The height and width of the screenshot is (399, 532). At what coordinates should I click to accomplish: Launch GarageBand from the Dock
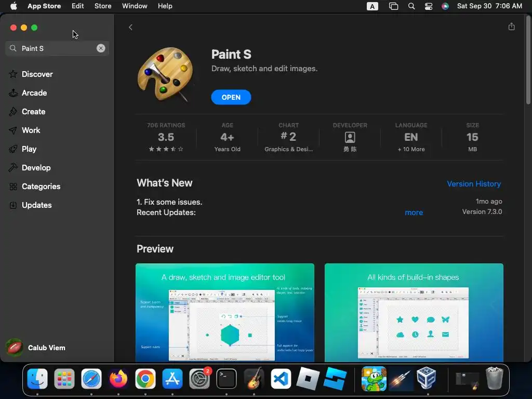click(x=254, y=379)
